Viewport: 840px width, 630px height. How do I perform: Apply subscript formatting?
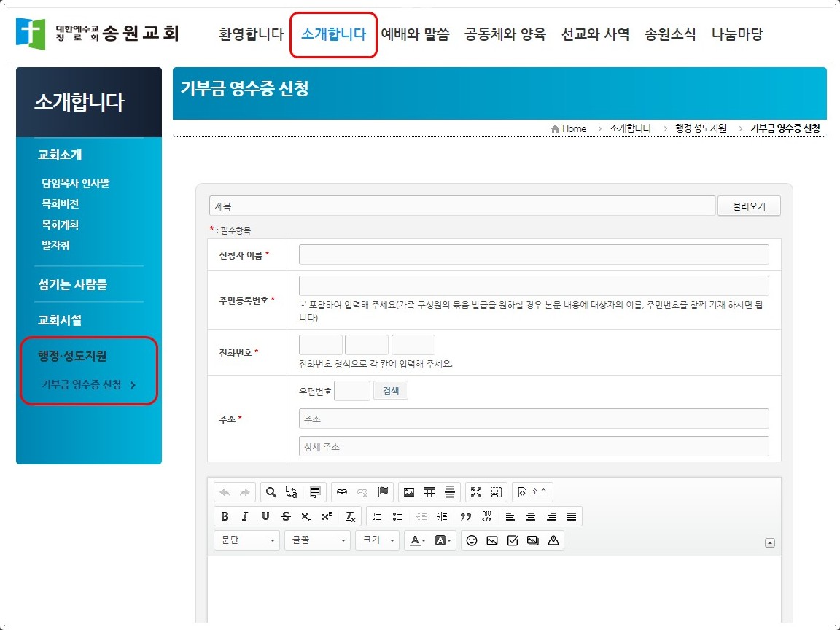(306, 516)
